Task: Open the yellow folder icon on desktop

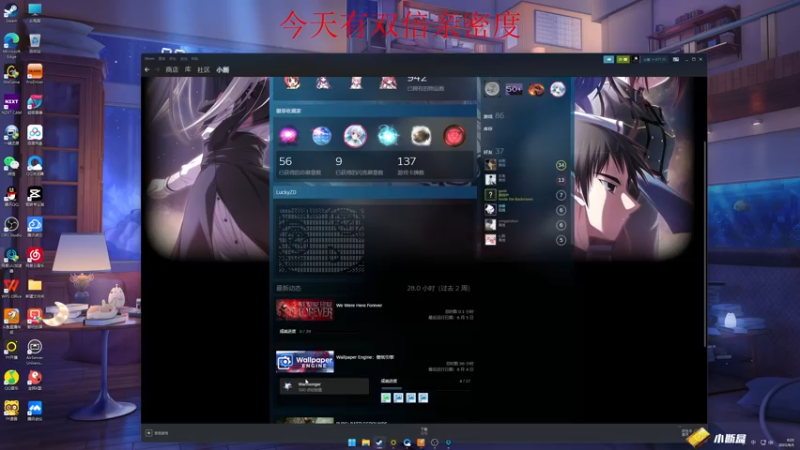Action: point(35,288)
